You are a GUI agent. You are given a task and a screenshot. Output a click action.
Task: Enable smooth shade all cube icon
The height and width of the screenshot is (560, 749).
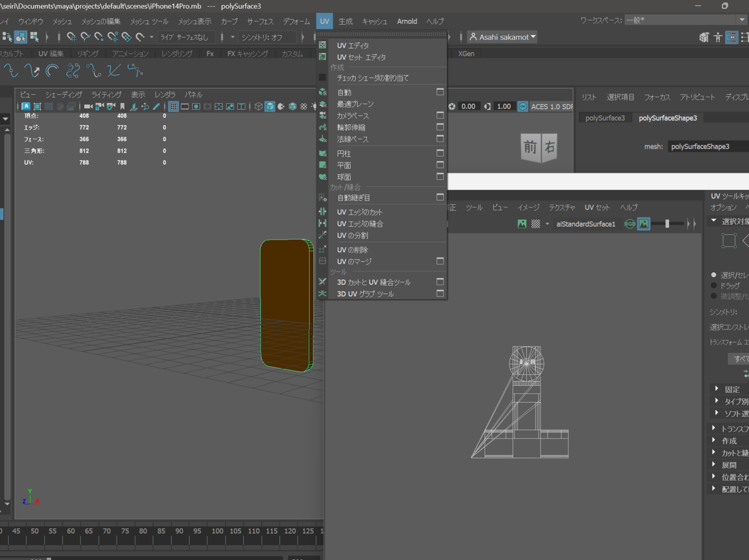270,106
